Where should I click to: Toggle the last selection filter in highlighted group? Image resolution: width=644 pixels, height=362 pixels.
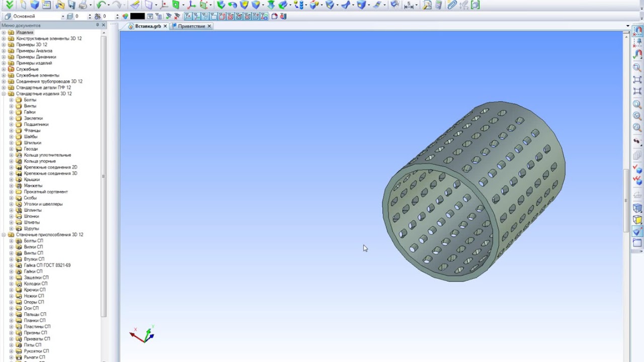click(264, 16)
